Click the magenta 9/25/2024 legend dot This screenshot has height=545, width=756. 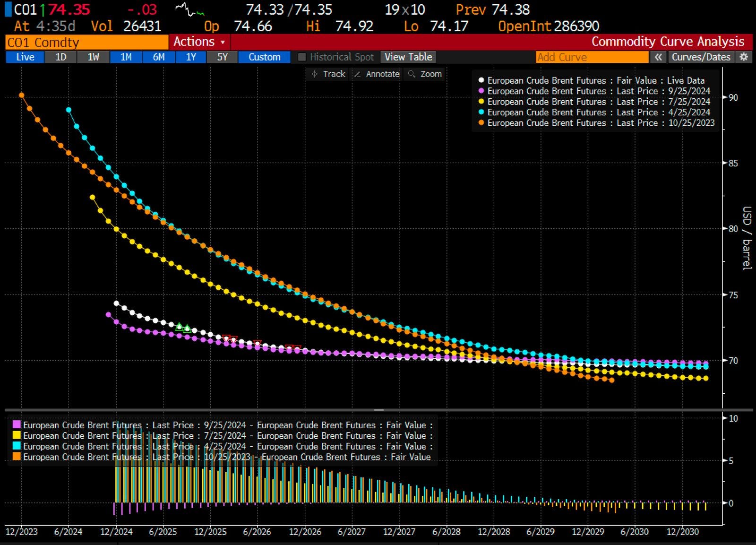(x=481, y=91)
